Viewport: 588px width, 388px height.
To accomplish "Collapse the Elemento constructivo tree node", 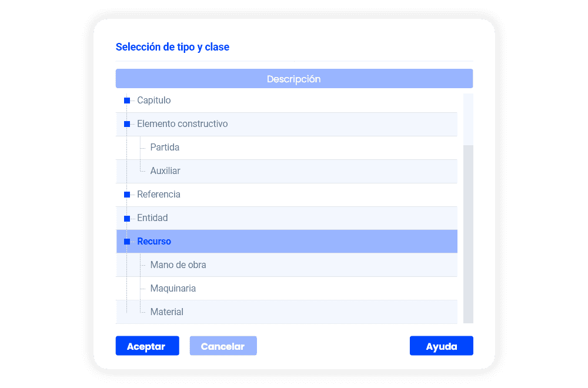I will coord(127,124).
